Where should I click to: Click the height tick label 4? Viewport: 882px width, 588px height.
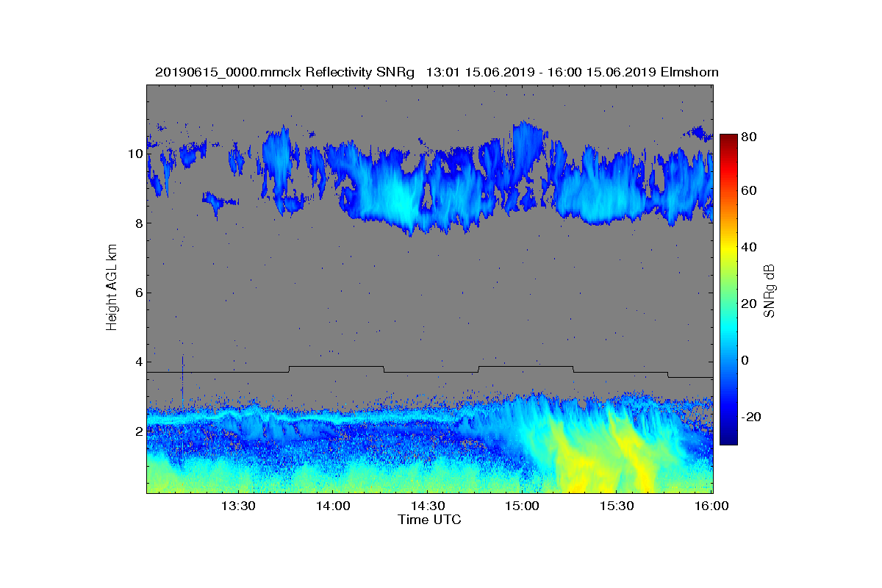[x=137, y=362]
